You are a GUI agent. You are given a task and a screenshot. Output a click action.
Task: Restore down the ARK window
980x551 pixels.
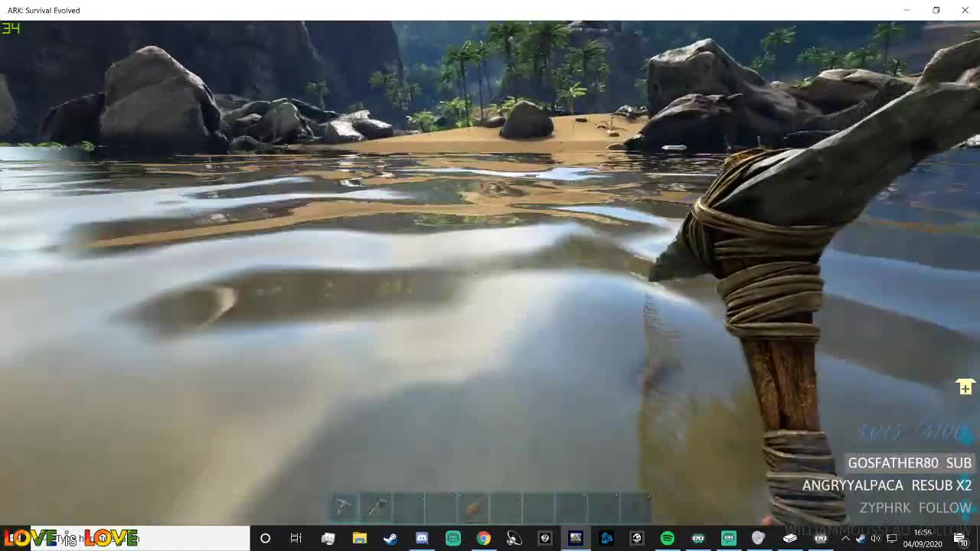pyautogui.click(x=936, y=10)
